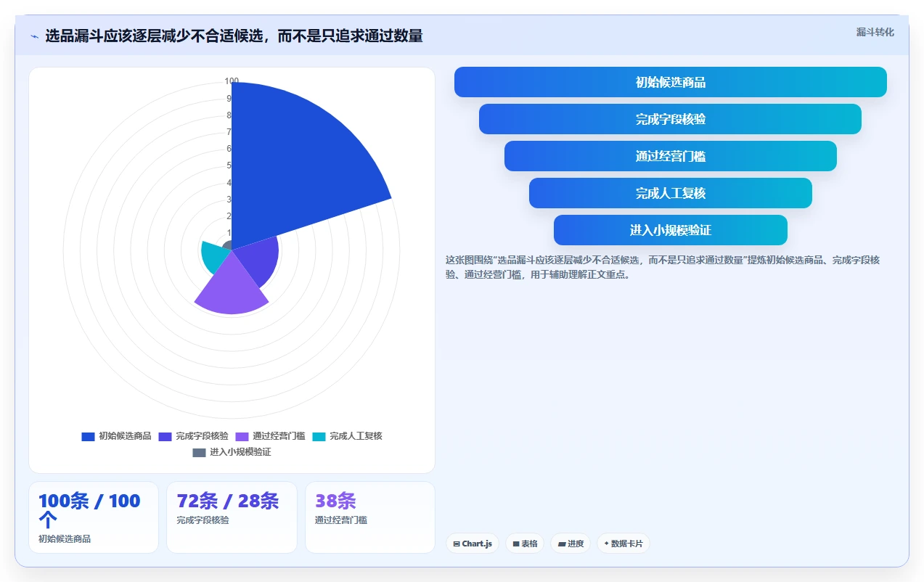Click the 漏斗转化 label in header
The width and height of the screenshot is (924, 582).
875,33
